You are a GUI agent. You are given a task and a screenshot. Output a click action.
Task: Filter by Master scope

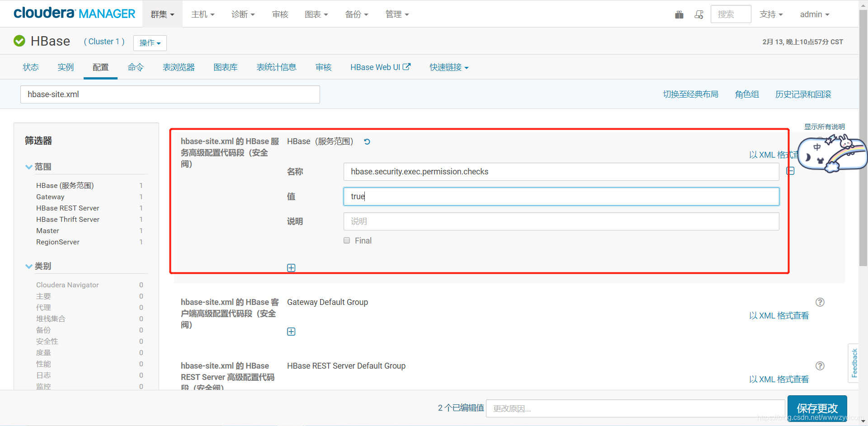click(47, 230)
